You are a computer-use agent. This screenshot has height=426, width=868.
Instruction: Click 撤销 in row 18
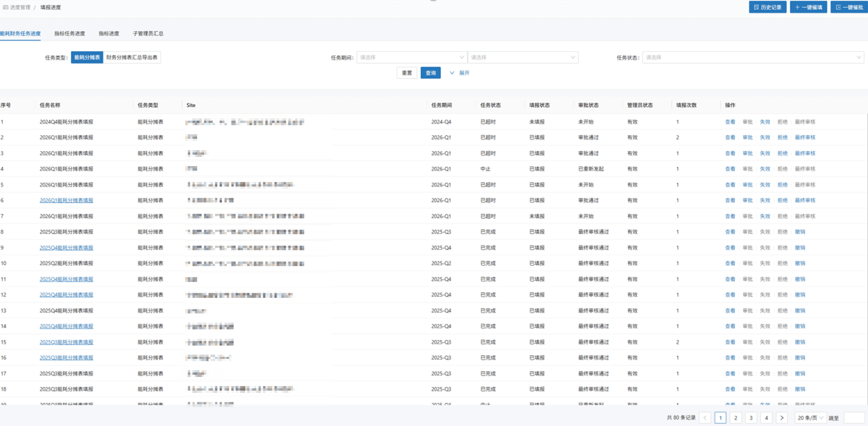[x=800, y=389]
